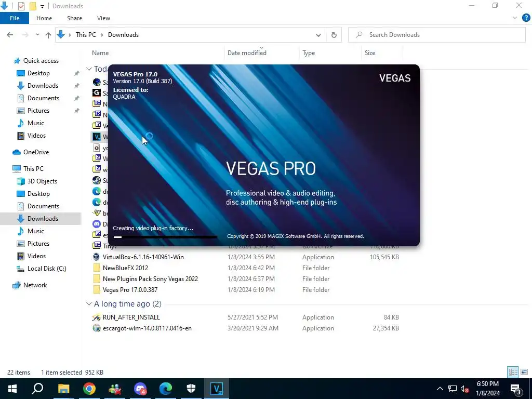The width and height of the screenshot is (532, 399).
Task: Select New Plugins Pack Sony Vegas 2022 folder
Action: [150, 279]
